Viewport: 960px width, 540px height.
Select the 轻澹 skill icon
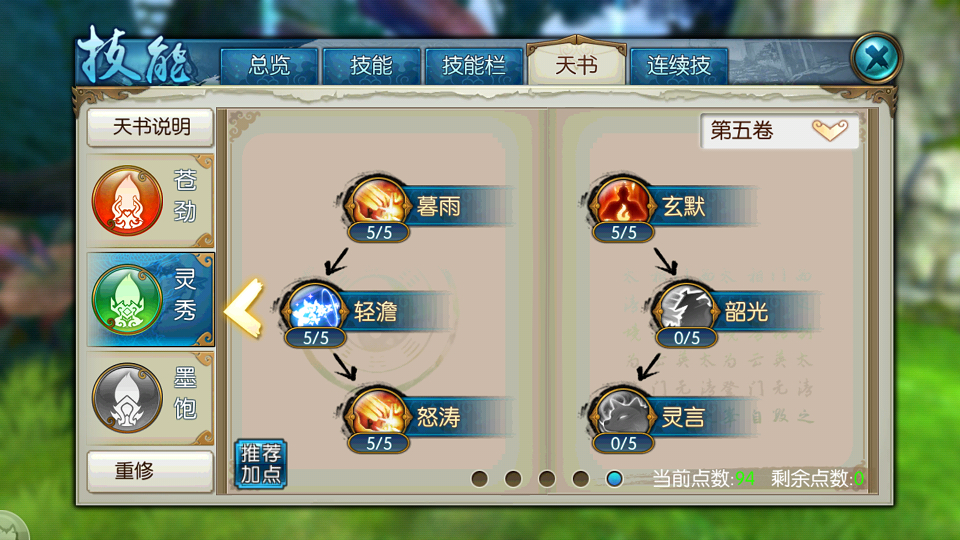pos(316,307)
